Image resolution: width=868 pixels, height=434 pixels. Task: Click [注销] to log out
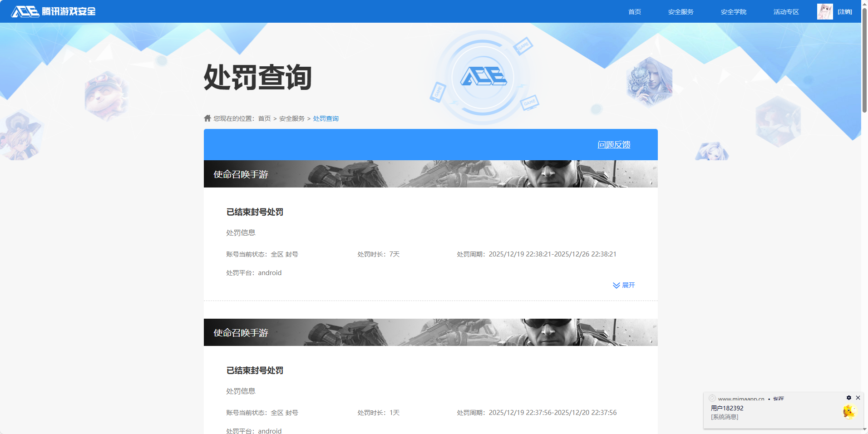pos(844,11)
